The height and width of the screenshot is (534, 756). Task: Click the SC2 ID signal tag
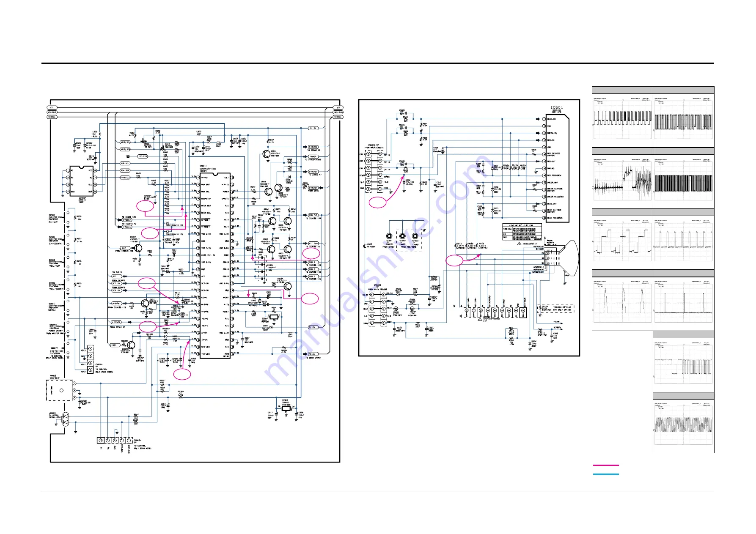(x=116, y=290)
